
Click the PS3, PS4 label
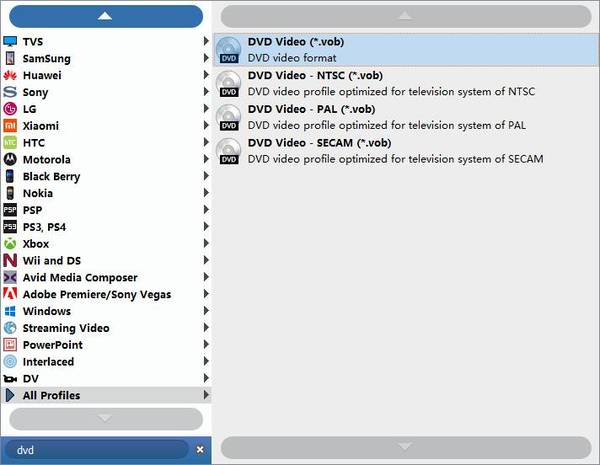[x=44, y=227]
